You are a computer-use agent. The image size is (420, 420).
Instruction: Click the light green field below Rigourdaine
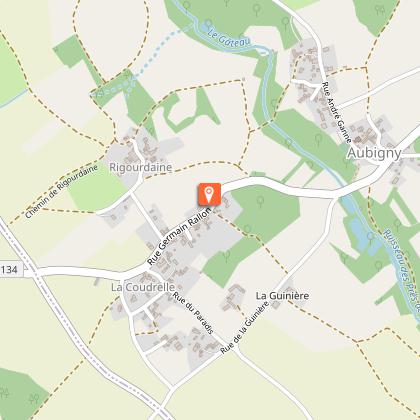click(96, 189)
